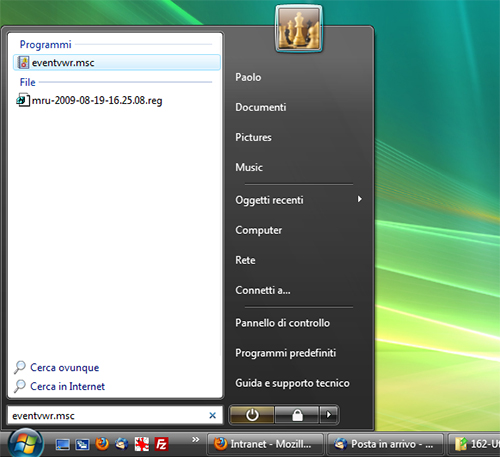Click the Programmi section header
The width and height of the screenshot is (500, 457).
tap(46, 44)
